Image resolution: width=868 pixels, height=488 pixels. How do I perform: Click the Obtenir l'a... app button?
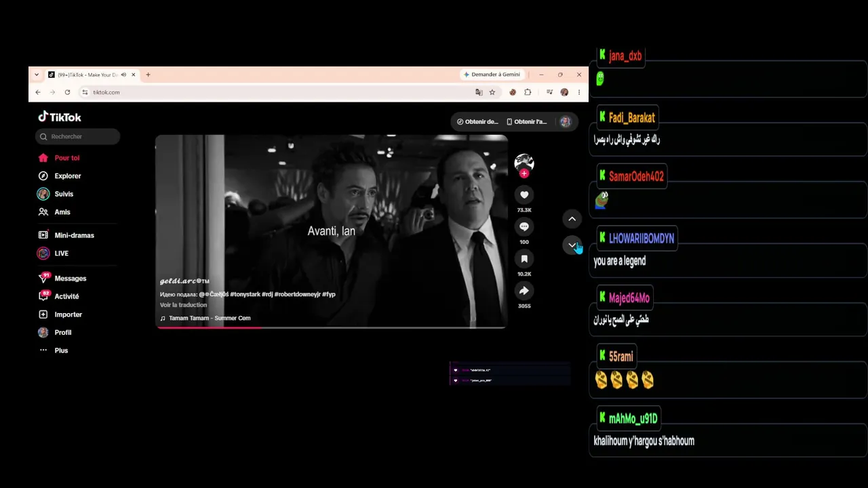527,122
